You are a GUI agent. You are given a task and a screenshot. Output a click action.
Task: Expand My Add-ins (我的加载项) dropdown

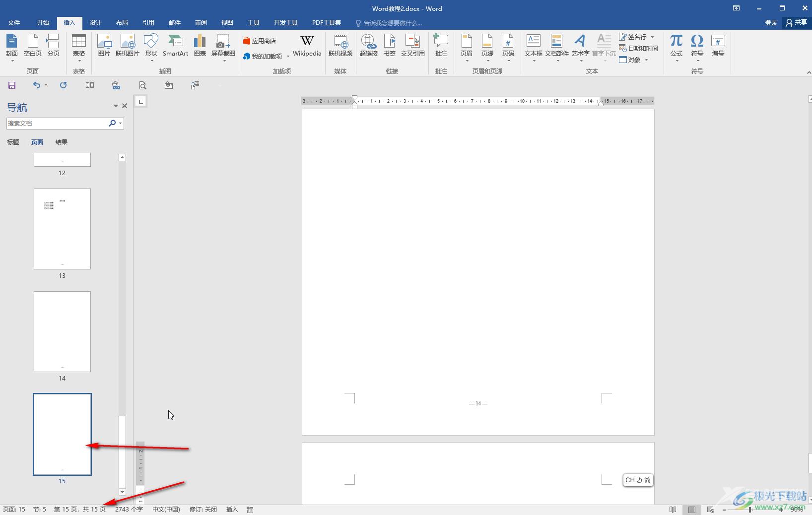point(288,57)
